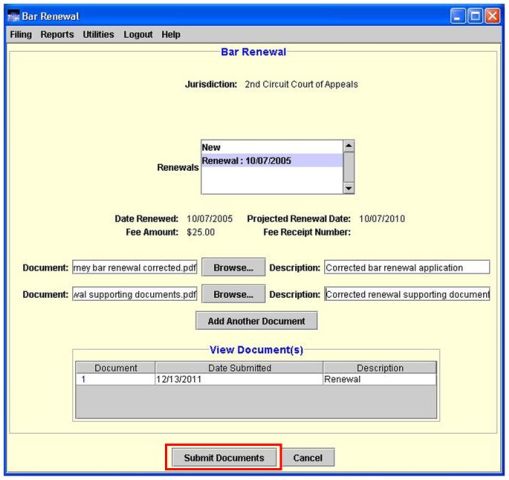Close the Bar Renewal window
The width and height of the screenshot is (509, 480).
pos(492,16)
